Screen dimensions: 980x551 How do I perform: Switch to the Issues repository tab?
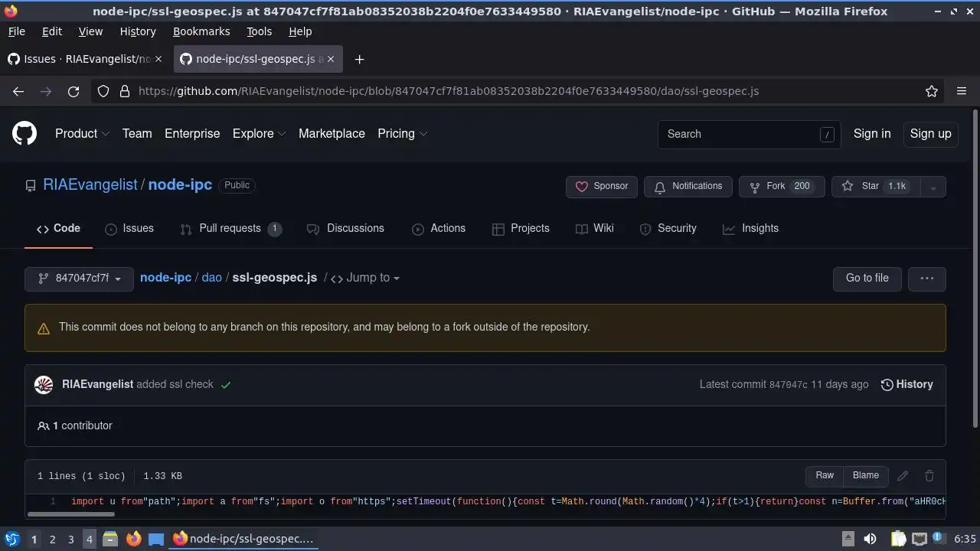129,228
